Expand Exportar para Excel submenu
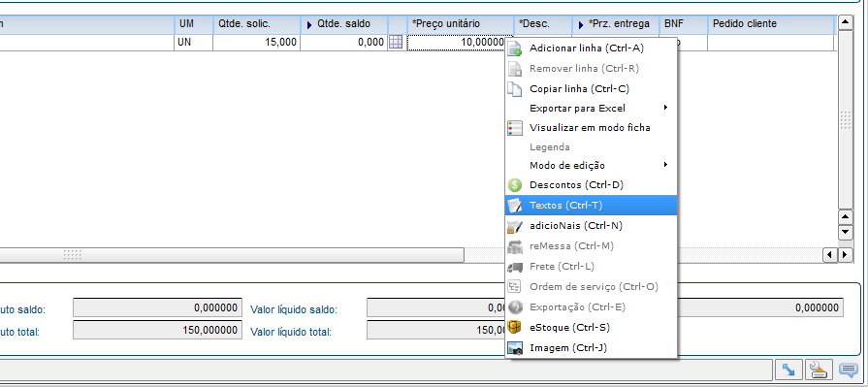The height and width of the screenshot is (387, 868). click(592, 108)
